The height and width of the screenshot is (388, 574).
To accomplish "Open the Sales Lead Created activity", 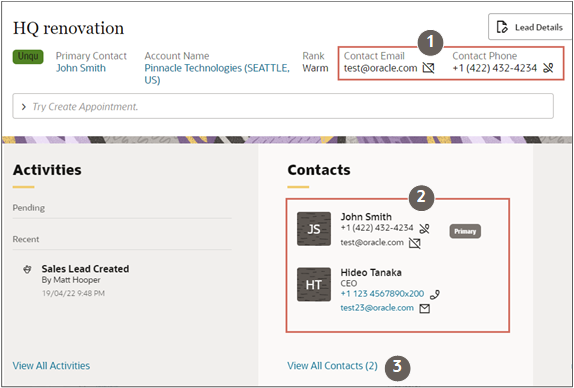I will coord(85,269).
